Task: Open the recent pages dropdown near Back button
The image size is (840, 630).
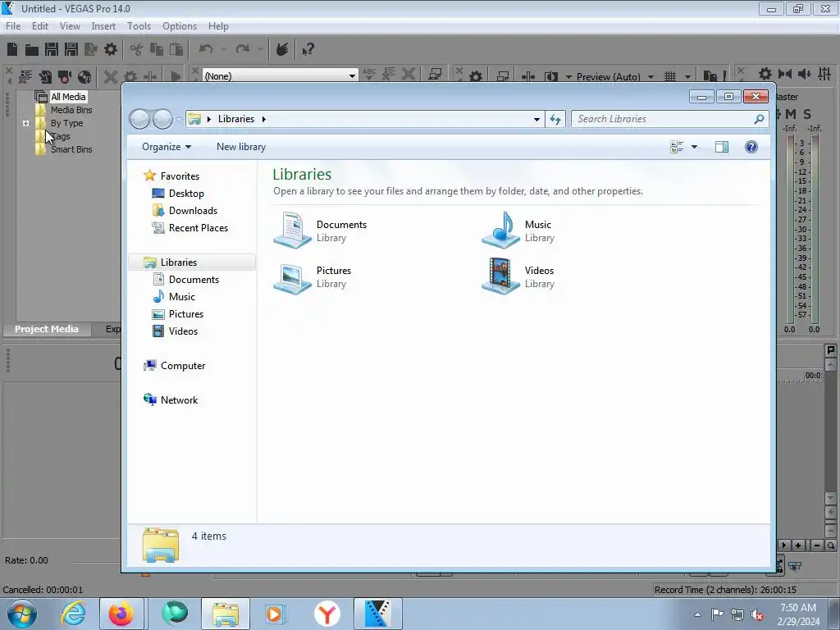Action: click(179, 120)
